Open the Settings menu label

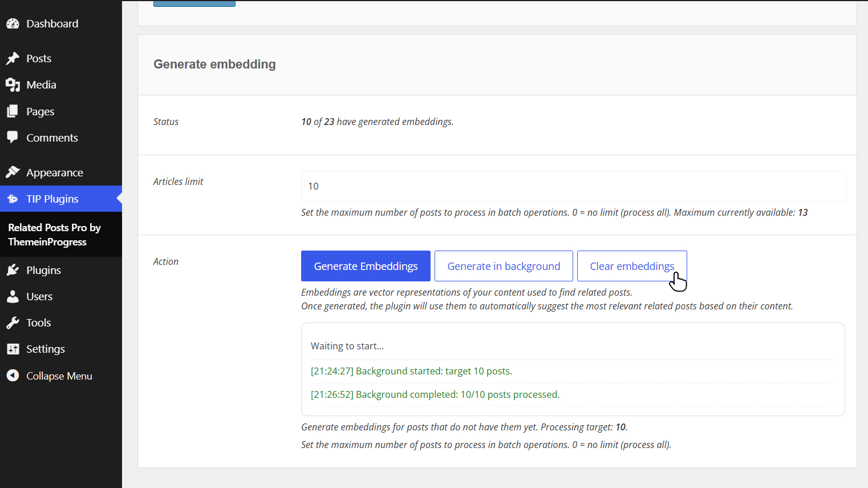(46, 349)
